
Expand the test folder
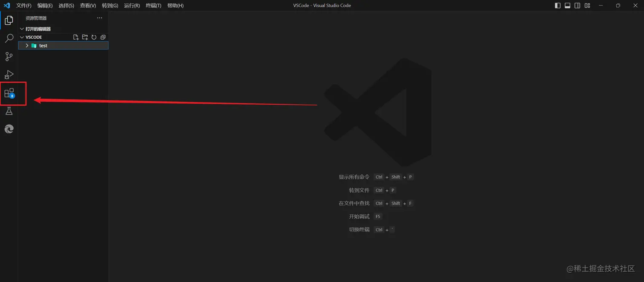[27, 46]
